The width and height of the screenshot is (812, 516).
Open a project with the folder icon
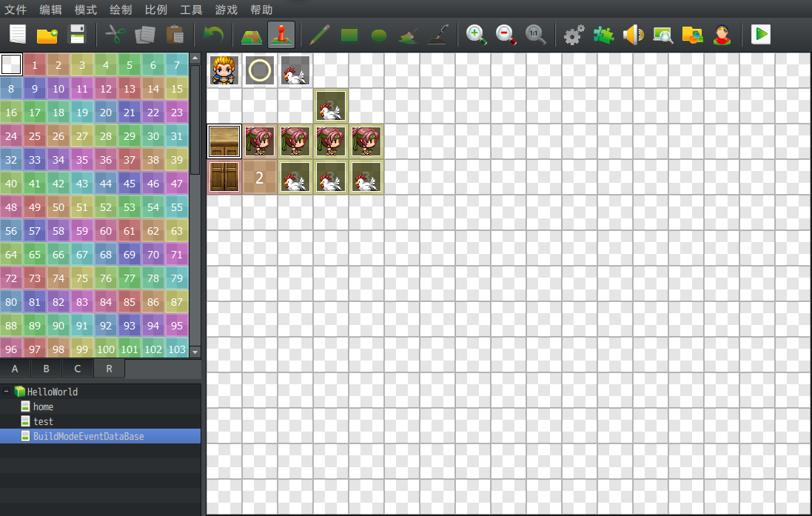[x=47, y=35]
